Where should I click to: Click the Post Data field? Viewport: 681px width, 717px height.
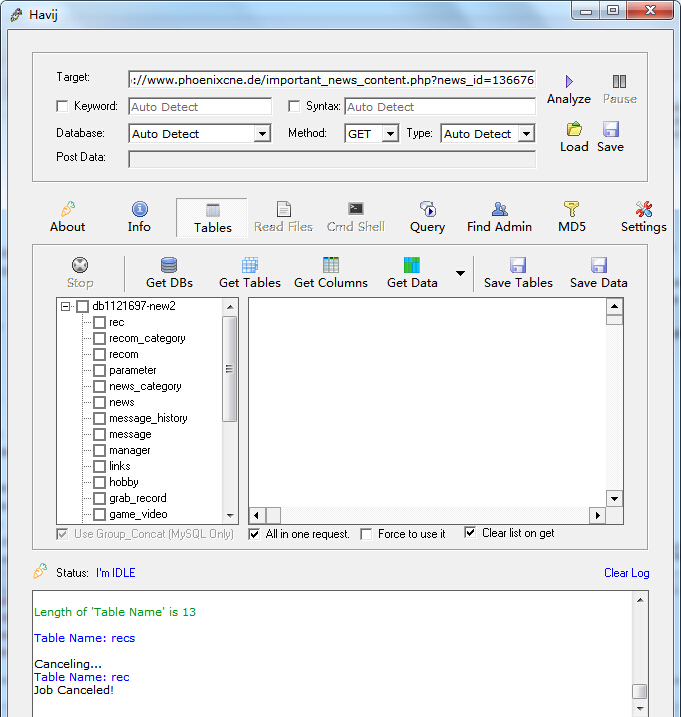332,160
